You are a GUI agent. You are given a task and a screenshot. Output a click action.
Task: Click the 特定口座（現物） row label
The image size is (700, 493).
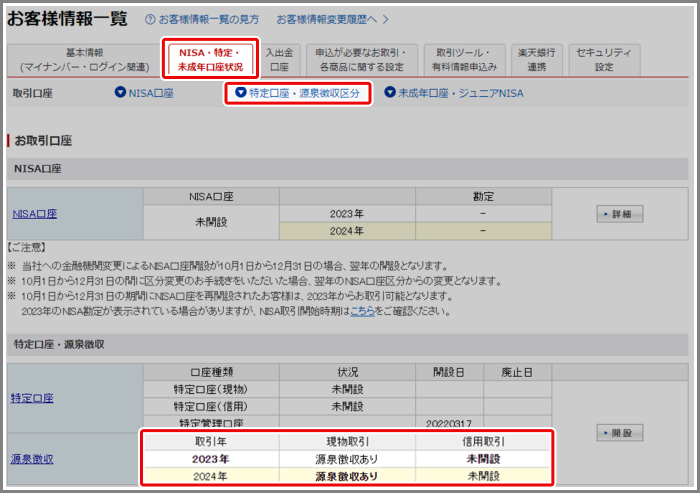point(211,389)
